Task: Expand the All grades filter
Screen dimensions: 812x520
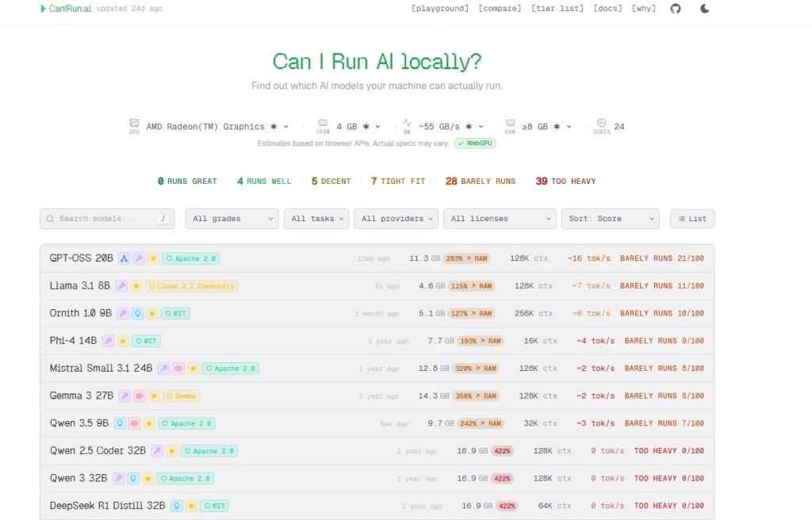Action: (232, 219)
